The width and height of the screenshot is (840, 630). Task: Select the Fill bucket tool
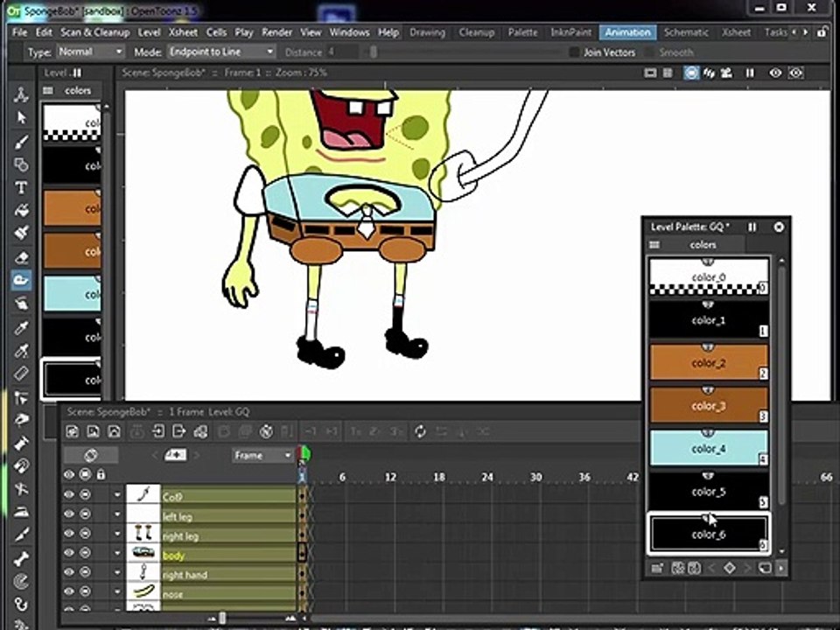[21, 211]
